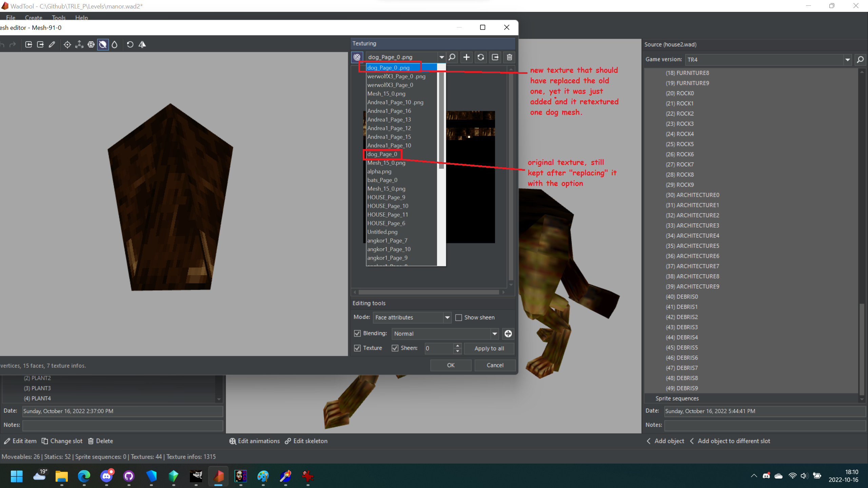This screenshot has width=868, height=488.
Task: Open texture search with the magnifier icon
Action: coord(452,57)
